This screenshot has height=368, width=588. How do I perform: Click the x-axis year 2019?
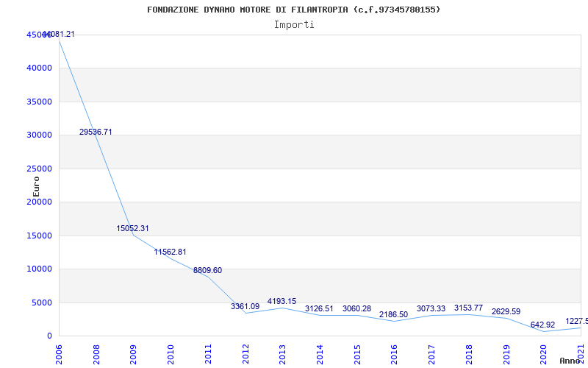[x=506, y=354]
